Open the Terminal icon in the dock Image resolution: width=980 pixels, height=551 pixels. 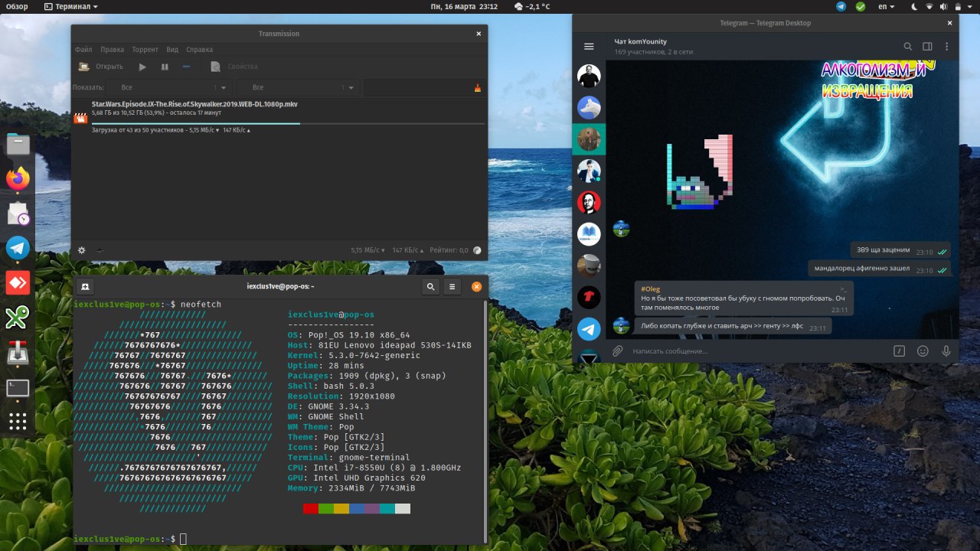click(x=18, y=388)
